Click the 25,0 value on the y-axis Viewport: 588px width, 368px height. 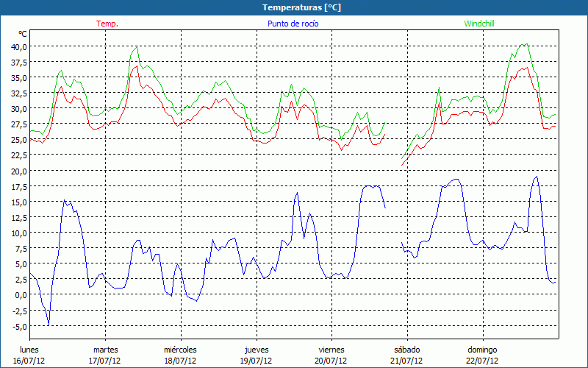pyautogui.click(x=18, y=140)
